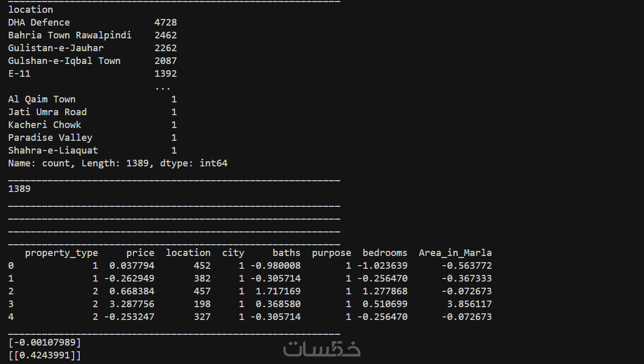This screenshot has width=644, height=364.
Task: Click the count value 4728
Action: (166, 23)
